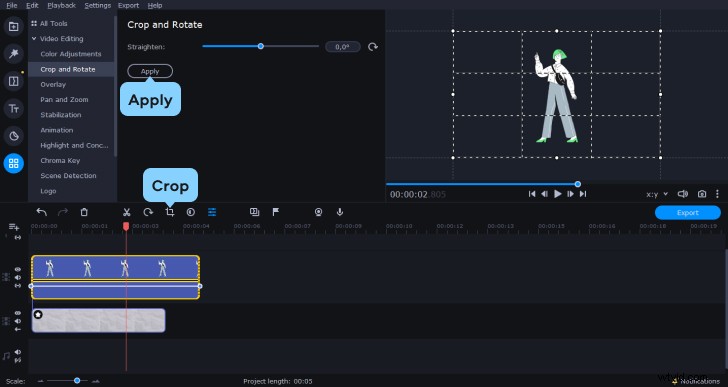Viewport: 728px width, 387px height.
Task: Open color adjustments half-circle icon
Action: [x=190, y=212]
